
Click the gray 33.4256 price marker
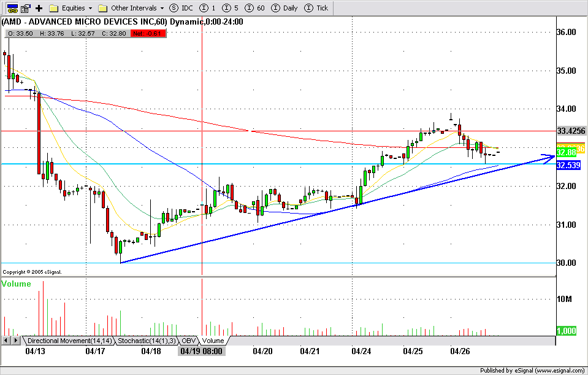571,131
